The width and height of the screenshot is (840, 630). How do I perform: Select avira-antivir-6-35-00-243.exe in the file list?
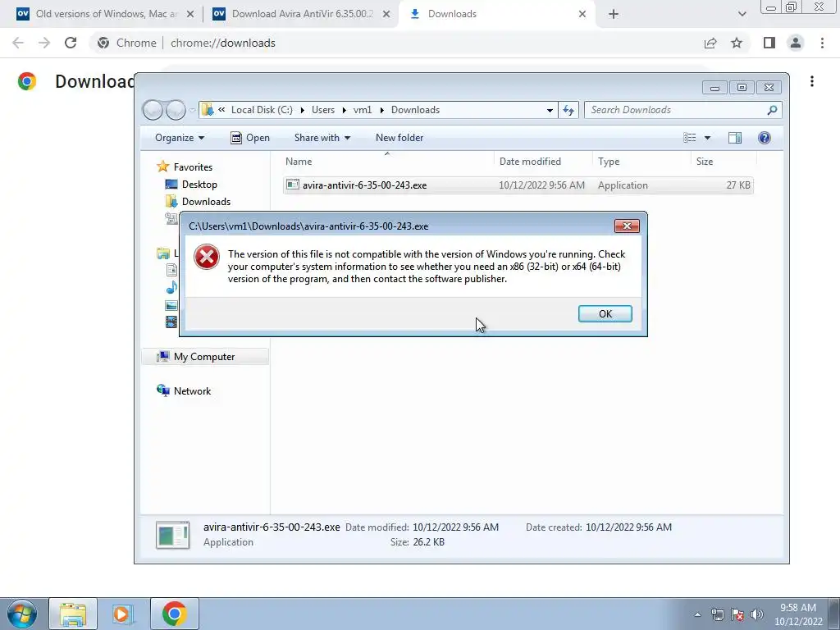(x=518, y=185)
